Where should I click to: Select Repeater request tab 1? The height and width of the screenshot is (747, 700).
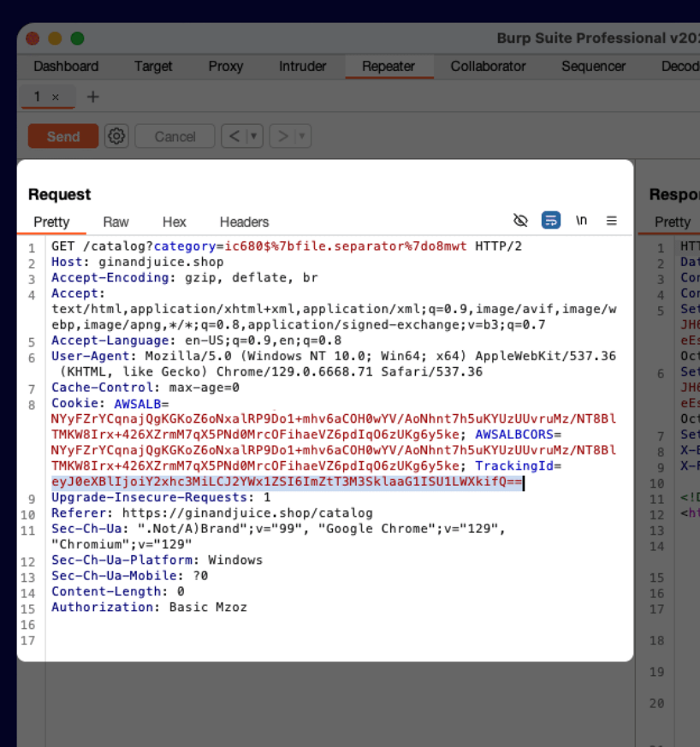37,97
